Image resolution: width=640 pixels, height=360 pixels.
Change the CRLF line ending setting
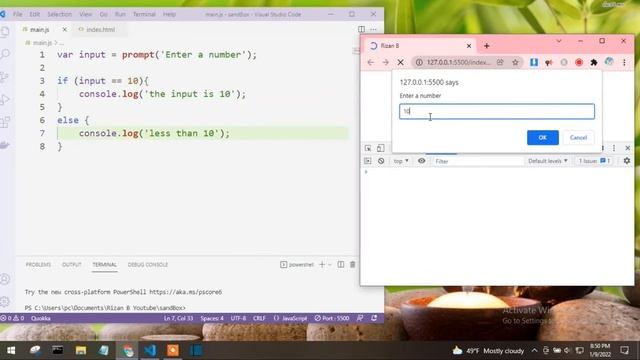(x=259, y=318)
